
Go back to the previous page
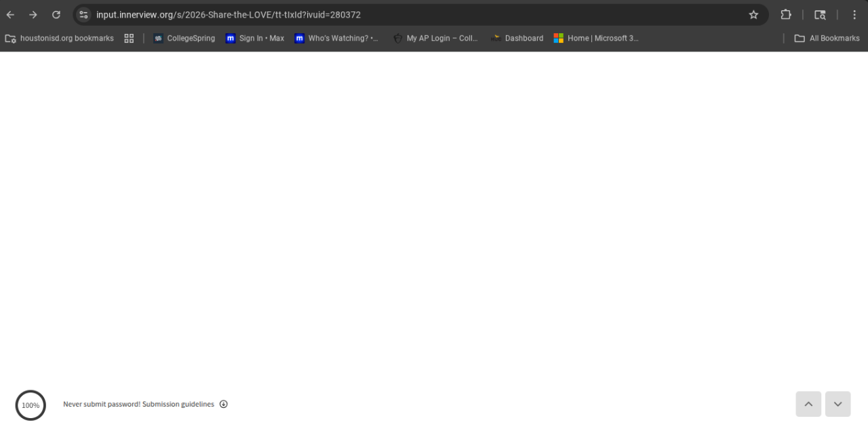(10, 14)
